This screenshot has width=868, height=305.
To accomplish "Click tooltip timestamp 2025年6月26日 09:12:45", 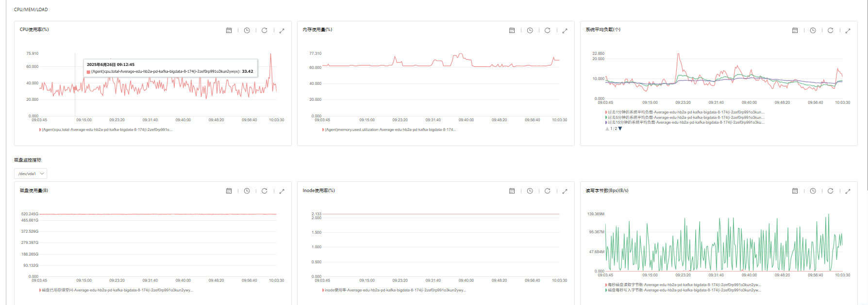I will (111, 64).
